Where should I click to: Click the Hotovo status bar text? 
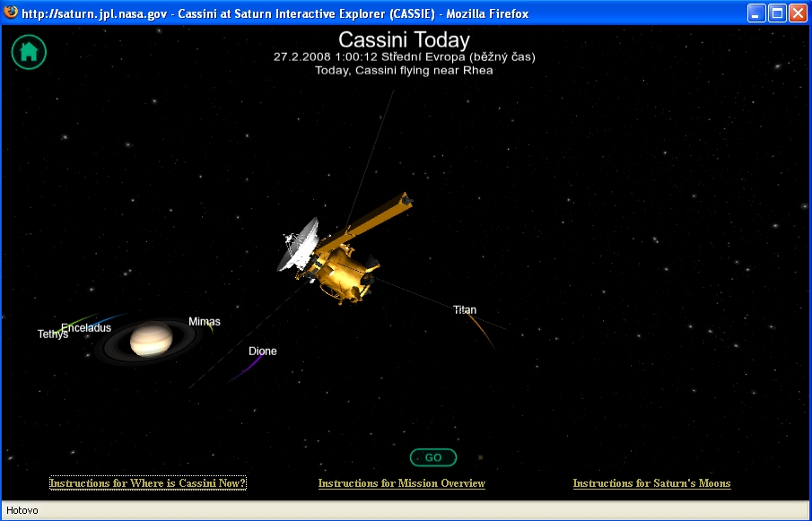coord(22,510)
